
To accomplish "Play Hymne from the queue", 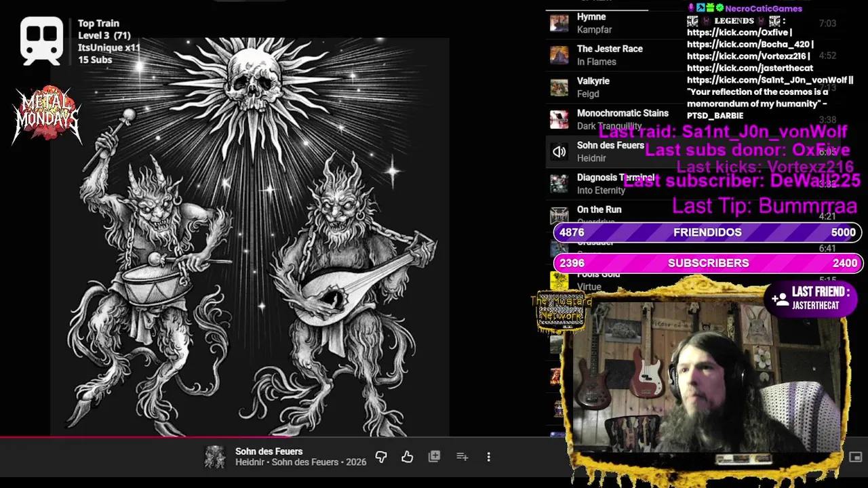I will (x=591, y=17).
